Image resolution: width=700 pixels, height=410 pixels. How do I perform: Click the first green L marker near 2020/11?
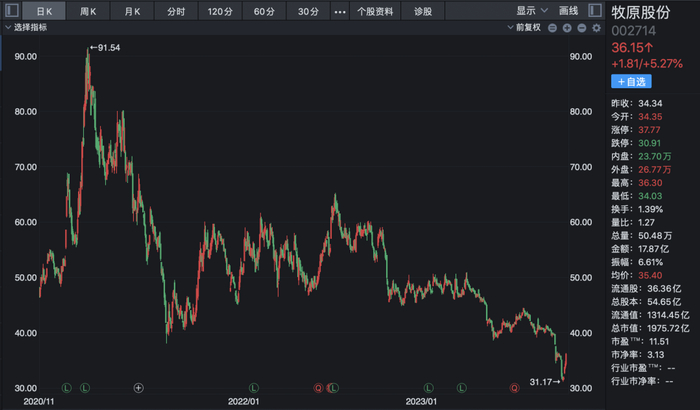coord(66,386)
